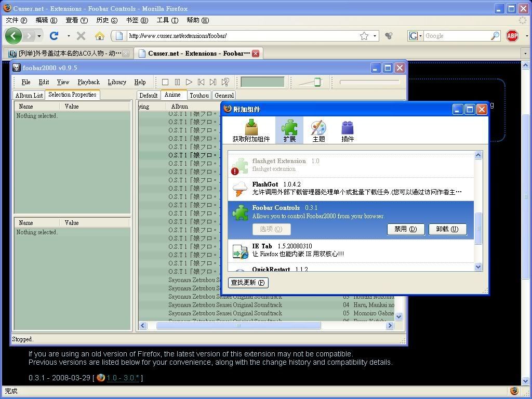
Task: Click the 卸载 (U) uninstall button
Action: 447,229
